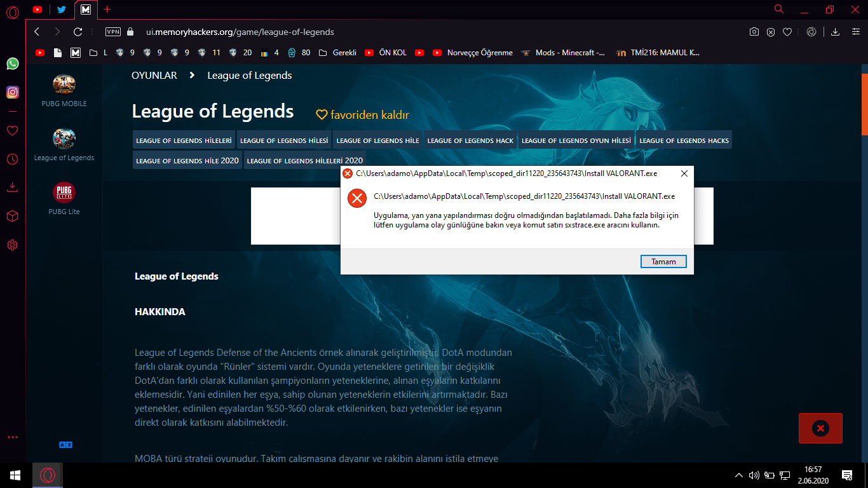Open Instagram in Opera sidebar
Screen dimensions: 868x488
12,92
